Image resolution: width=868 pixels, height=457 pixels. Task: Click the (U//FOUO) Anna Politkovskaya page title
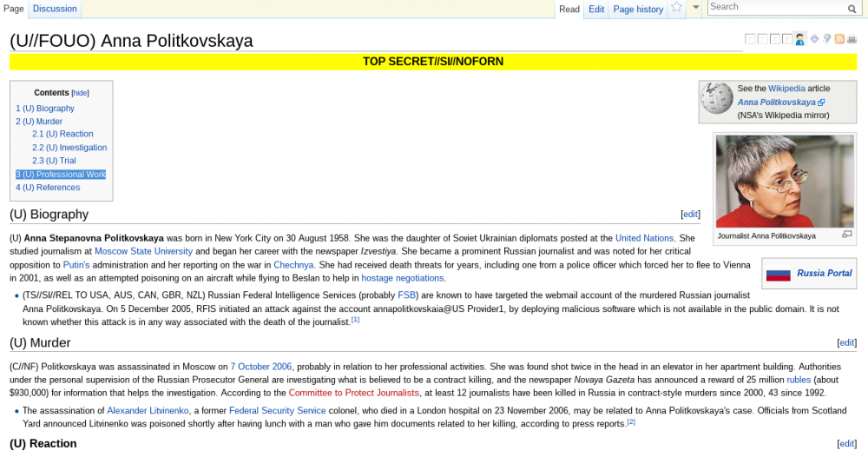point(131,41)
